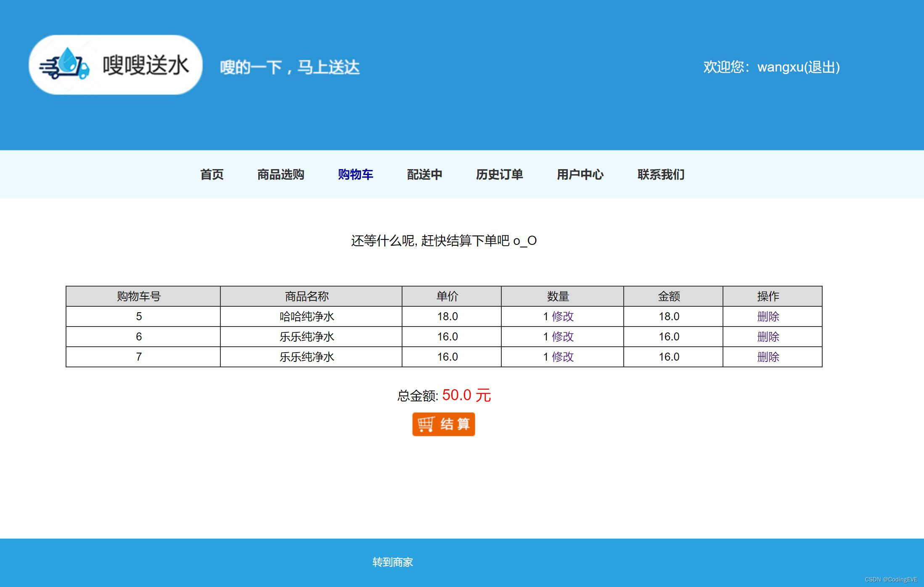Click 退出 to log out
This screenshot has width=924, height=587.
tap(822, 67)
